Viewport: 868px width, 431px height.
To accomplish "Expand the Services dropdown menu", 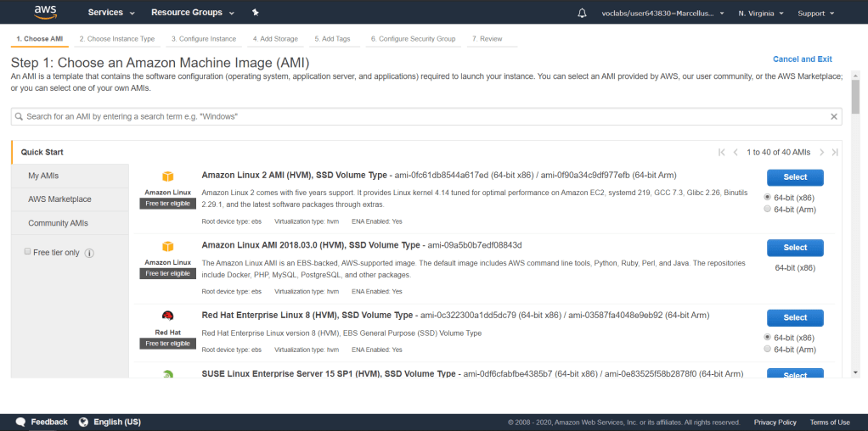I will pyautogui.click(x=111, y=13).
